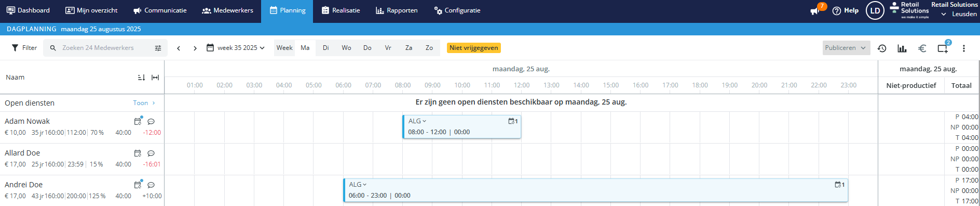Switch view to Week

pos(284,48)
